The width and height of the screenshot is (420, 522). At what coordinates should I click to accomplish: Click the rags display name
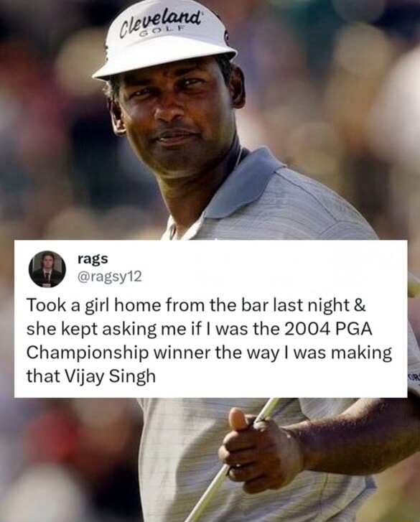coord(93,258)
